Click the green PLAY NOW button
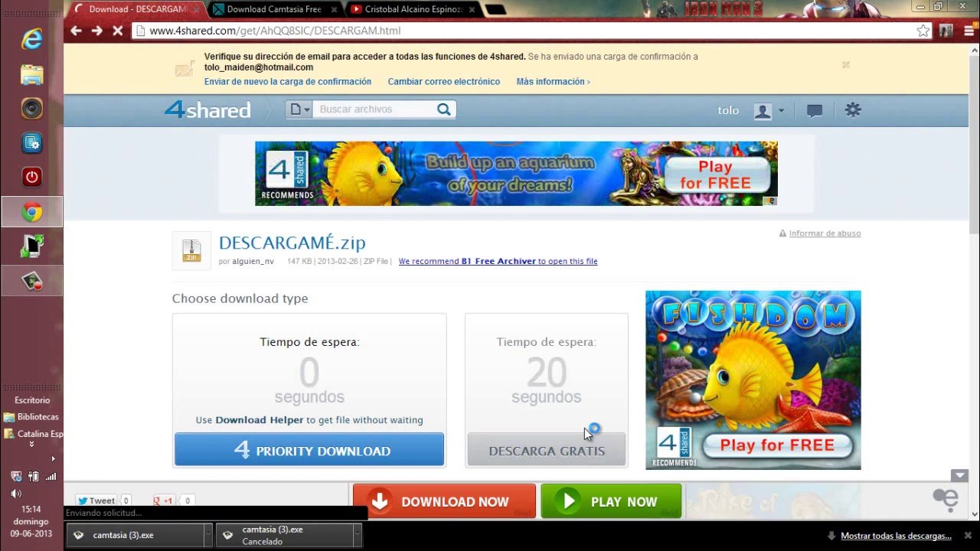This screenshot has width=980, height=551. tap(611, 501)
